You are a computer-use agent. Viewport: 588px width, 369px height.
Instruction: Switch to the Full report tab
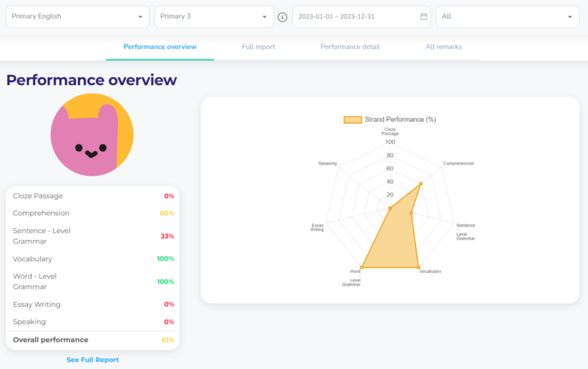pyautogui.click(x=258, y=47)
